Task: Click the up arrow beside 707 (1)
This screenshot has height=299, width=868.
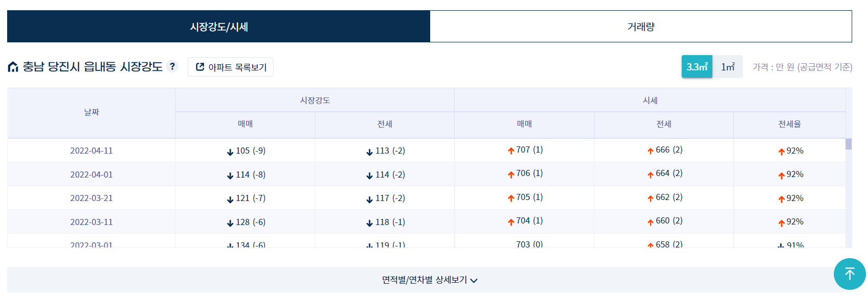Action: pyautogui.click(x=511, y=151)
